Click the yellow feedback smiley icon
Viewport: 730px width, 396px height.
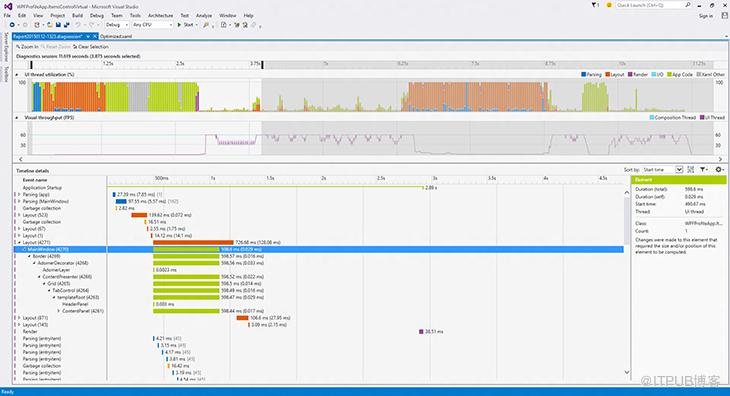[609, 5]
